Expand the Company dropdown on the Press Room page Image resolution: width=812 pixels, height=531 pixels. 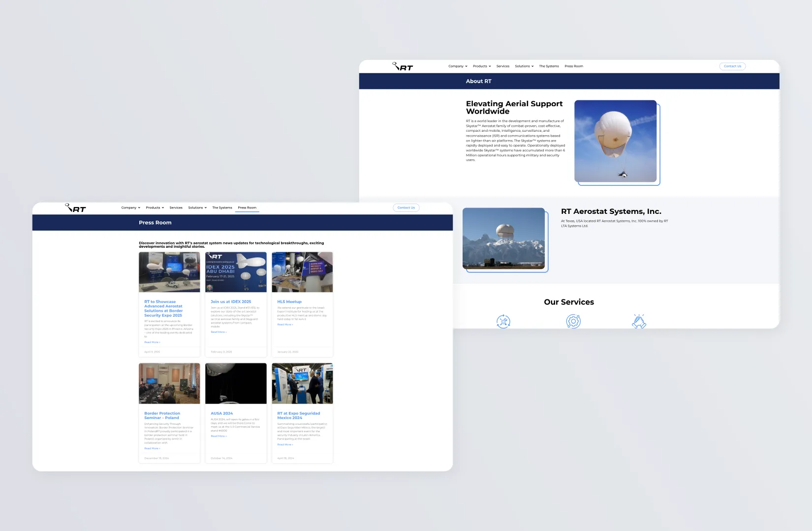131,207
